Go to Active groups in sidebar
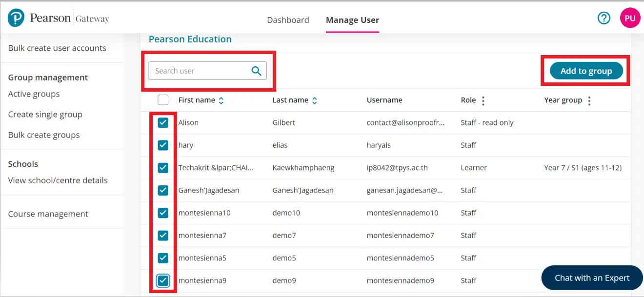This screenshot has width=644, height=297. (34, 94)
